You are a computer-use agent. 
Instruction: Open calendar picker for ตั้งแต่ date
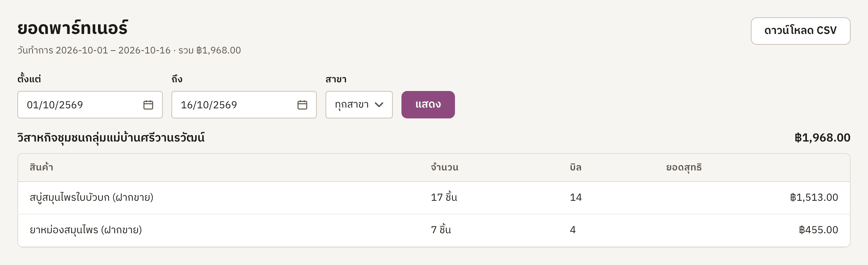tap(148, 105)
